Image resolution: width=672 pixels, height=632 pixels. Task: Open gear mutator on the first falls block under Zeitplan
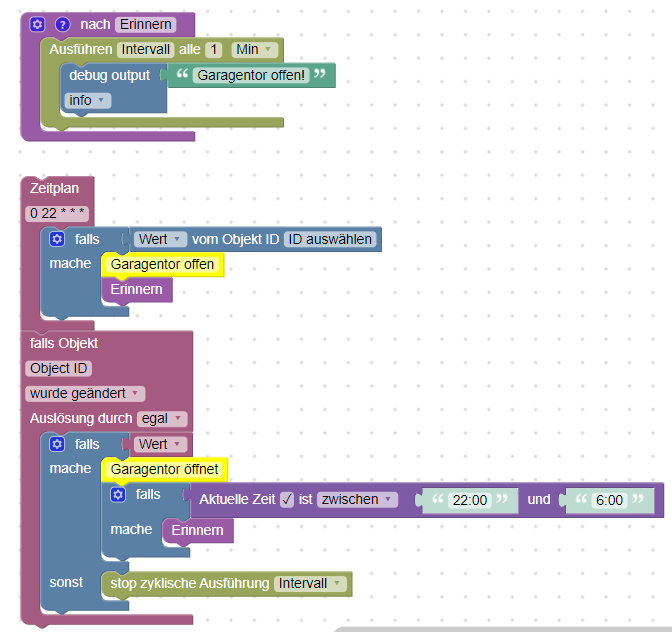(x=57, y=239)
